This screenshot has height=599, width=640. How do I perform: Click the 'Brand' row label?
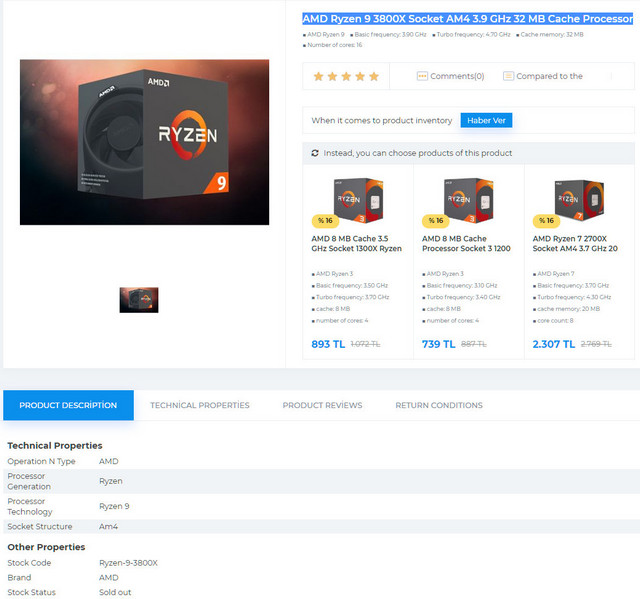coord(19,577)
